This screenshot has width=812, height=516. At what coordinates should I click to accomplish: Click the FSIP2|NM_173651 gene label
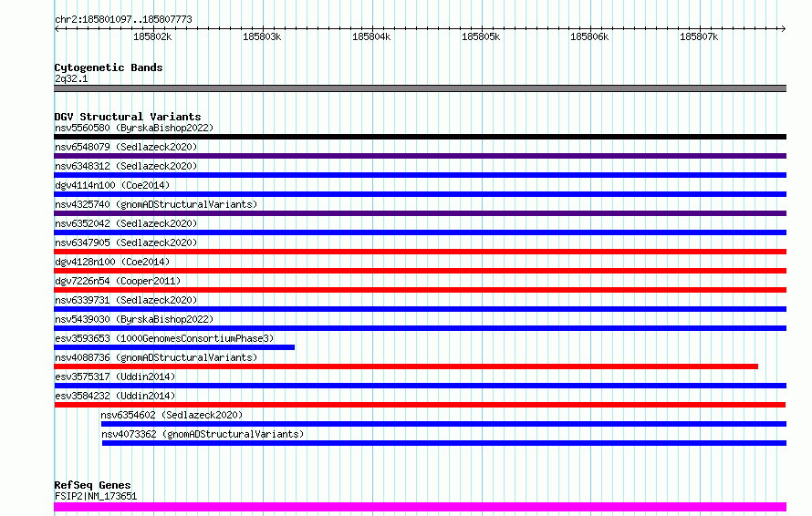(x=96, y=496)
